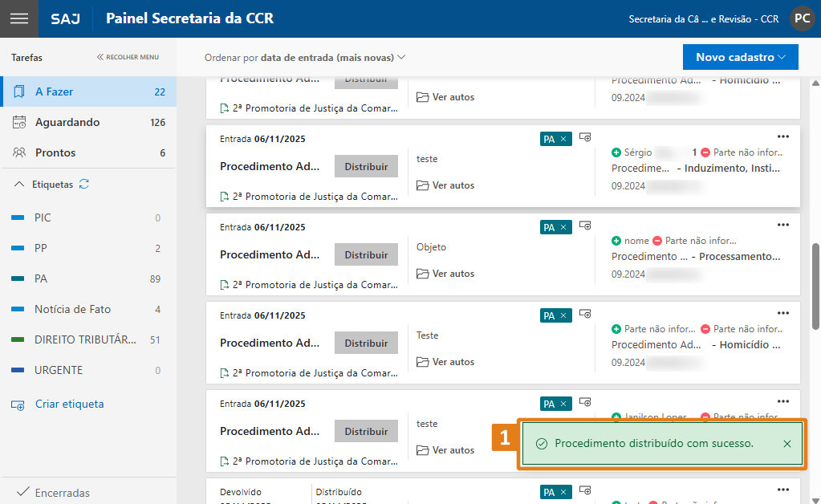
Task: Open the Prontos task list
Action: 55,153
